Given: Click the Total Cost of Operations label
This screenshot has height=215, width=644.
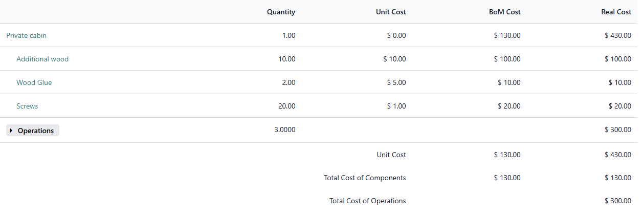Looking at the screenshot, I should (x=367, y=201).
